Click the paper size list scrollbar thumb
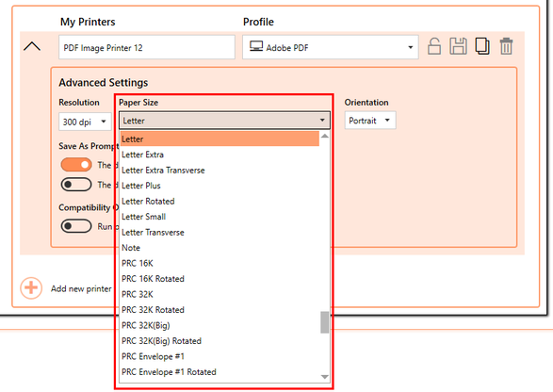The height and width of the screenshot is (392, 553). pyautogui.click(x=325, y=322)
